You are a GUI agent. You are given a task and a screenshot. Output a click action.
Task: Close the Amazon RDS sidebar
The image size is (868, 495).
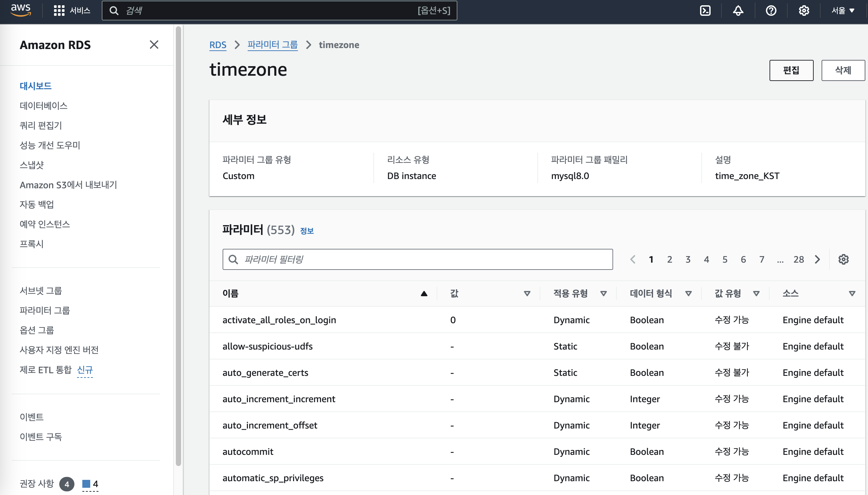coord(154,44)
